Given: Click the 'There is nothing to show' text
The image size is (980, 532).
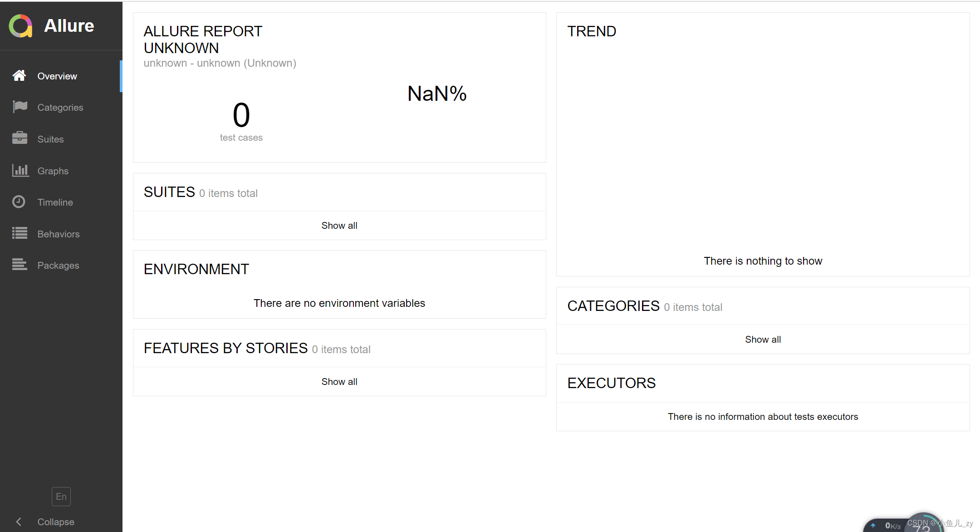Looking at the screenshot, I should point(763,261).
